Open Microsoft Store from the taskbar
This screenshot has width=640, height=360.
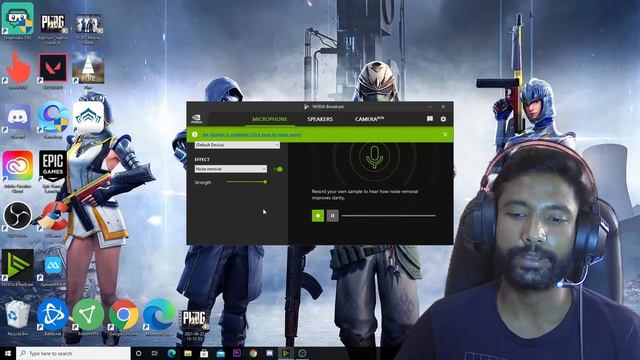[204, 353]
